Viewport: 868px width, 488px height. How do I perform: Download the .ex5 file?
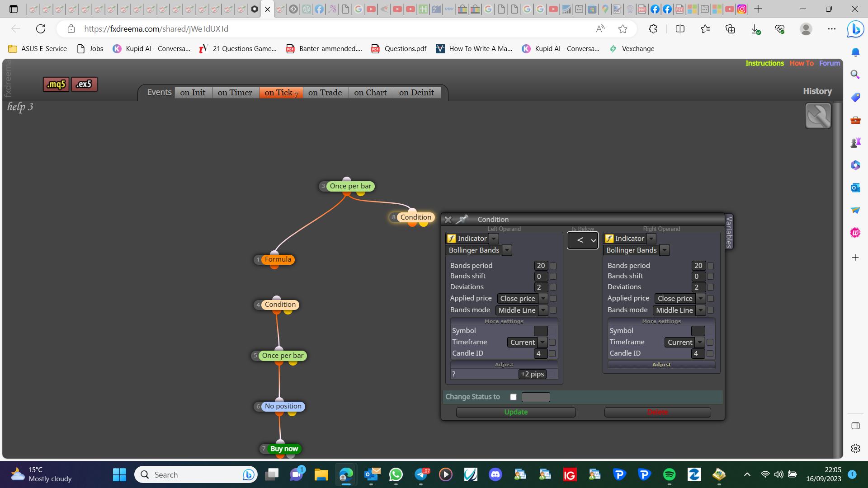click(x=84, y=84)
